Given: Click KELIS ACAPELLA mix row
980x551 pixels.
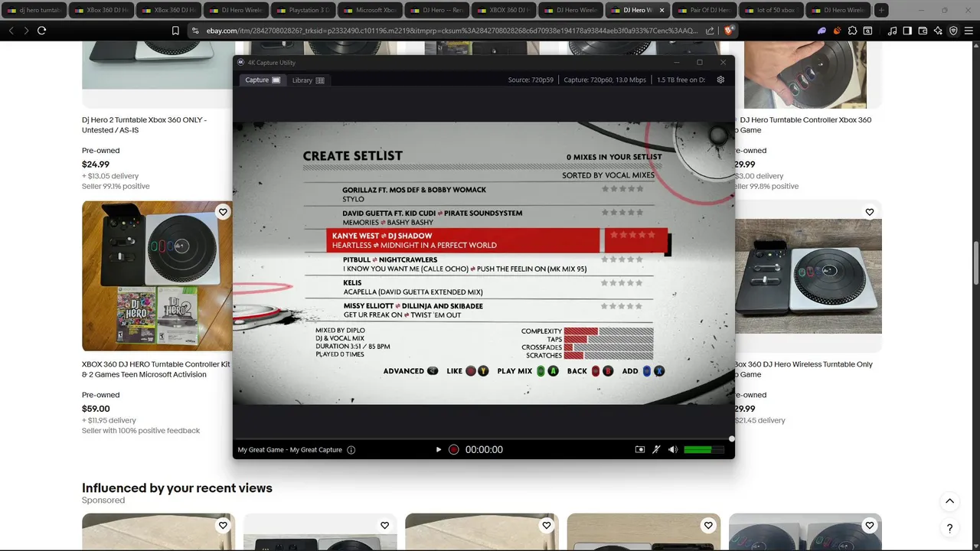Looking at the screenshot, I should tap(479, 288).
